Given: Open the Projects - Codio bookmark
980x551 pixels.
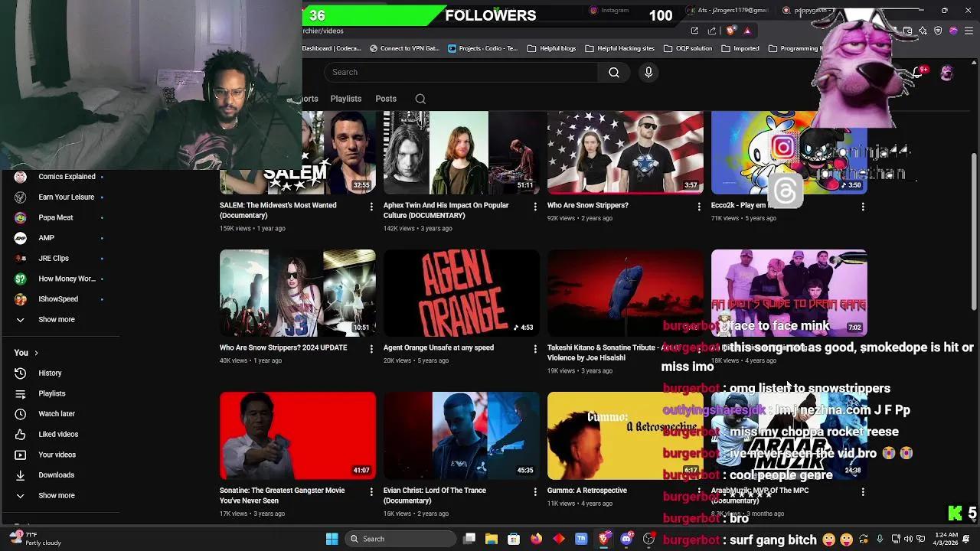Looking at the screenshot, I should (483, 48).
